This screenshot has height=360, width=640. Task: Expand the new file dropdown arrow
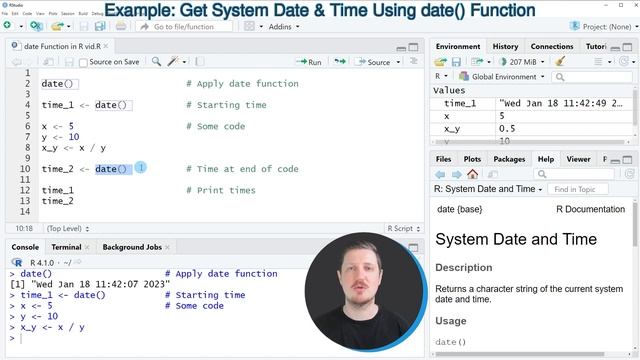point(21,27)
